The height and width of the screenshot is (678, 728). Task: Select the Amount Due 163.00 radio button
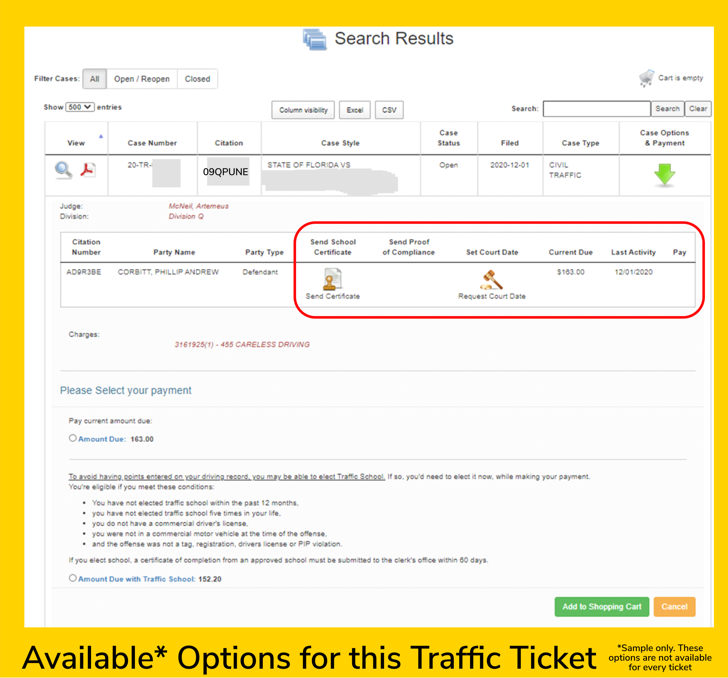(72, 438)
